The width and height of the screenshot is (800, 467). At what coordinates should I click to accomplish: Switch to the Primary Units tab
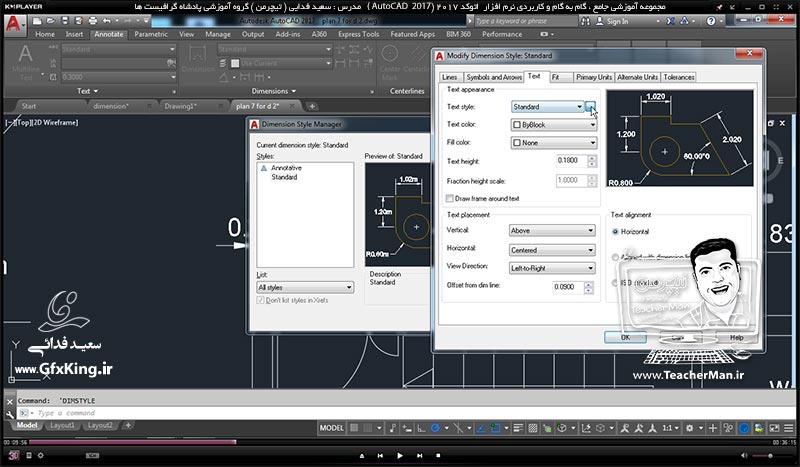click(594, 77)
